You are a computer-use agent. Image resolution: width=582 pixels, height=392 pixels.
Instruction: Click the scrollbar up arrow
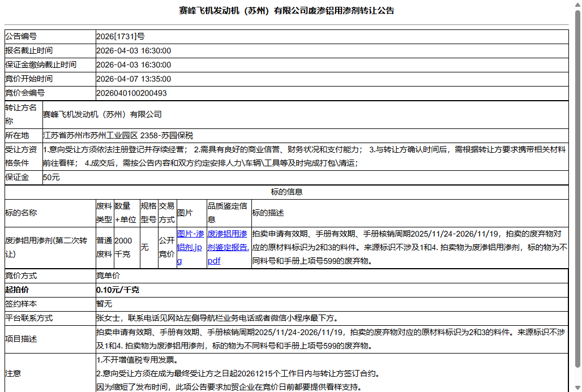577,5
